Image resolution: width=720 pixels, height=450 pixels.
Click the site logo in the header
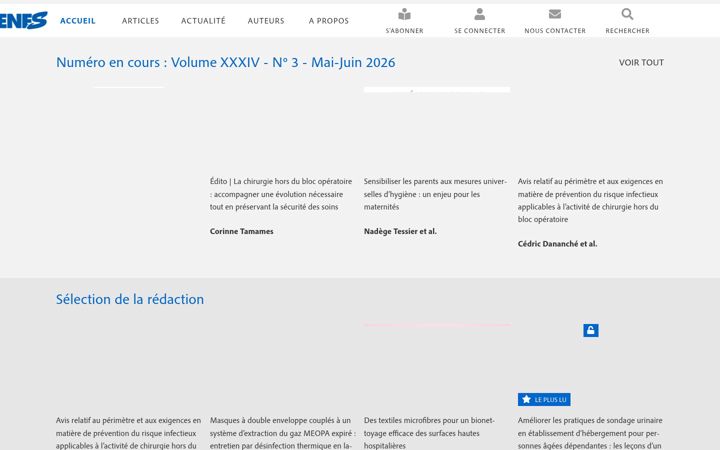(23, 20)
